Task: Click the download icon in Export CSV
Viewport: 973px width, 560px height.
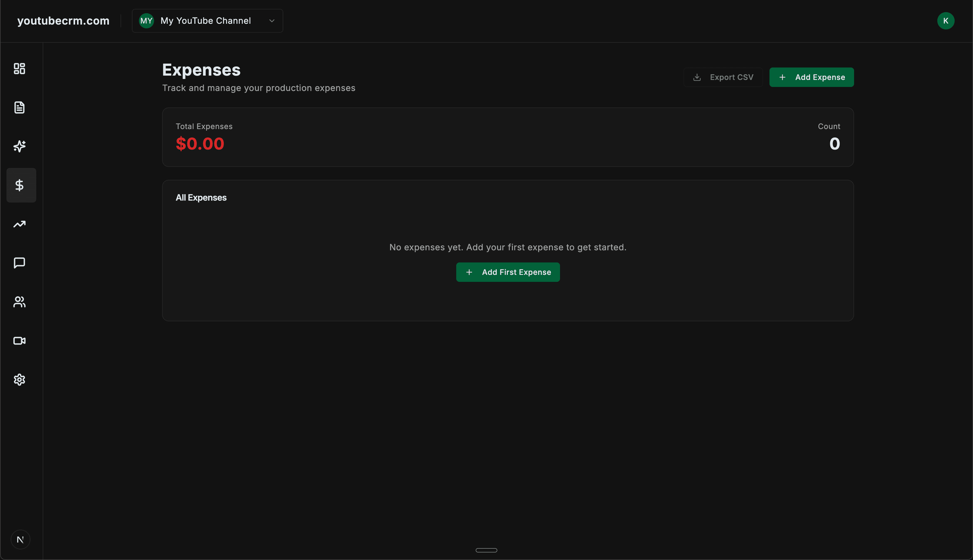Action: 697,77
